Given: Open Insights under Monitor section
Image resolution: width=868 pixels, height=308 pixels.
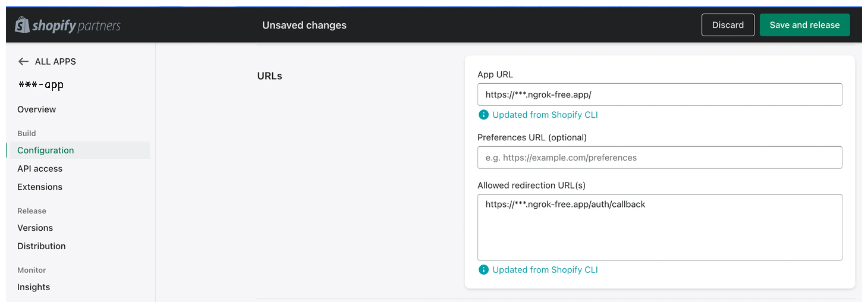Looking at the screenshot, I should tap(33, 287).
